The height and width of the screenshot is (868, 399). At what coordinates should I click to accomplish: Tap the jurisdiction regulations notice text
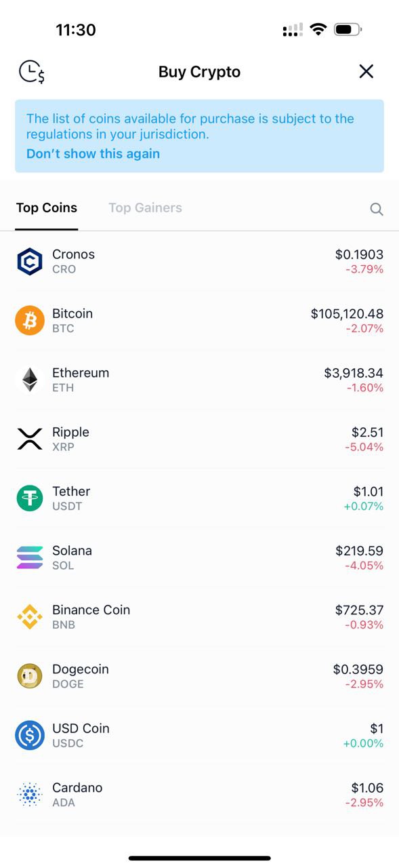click(x=190, y=126)
